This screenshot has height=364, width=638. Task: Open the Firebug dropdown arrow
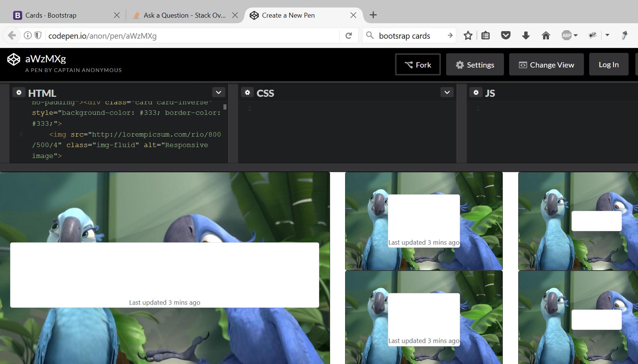(607, 35)
